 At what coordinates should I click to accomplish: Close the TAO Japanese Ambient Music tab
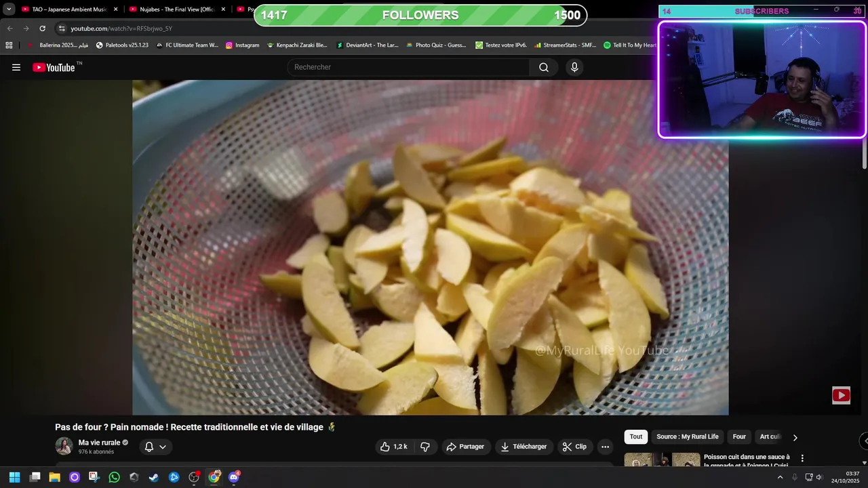(x=115, y=9)
